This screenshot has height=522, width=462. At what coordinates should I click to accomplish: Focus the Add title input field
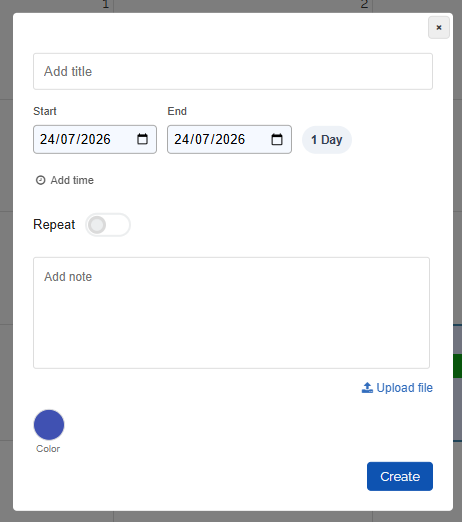pyautogui.click(x=233, y=71)
